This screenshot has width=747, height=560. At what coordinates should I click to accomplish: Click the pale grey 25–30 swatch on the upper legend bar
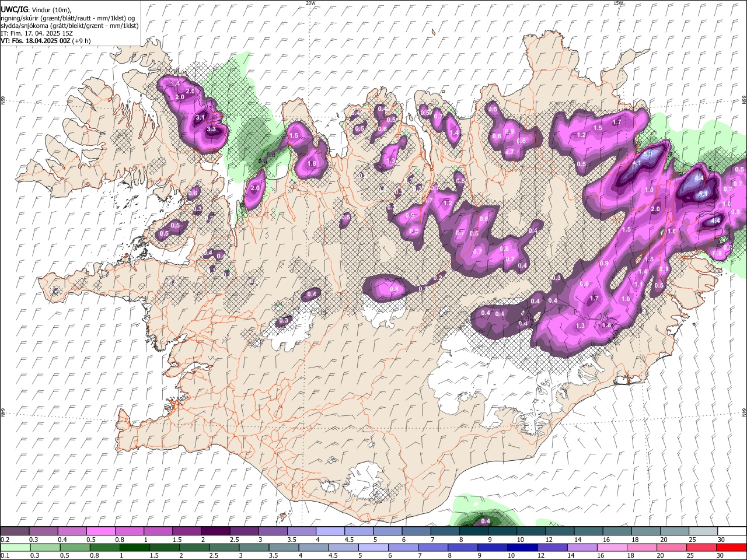tap(703, 531)
